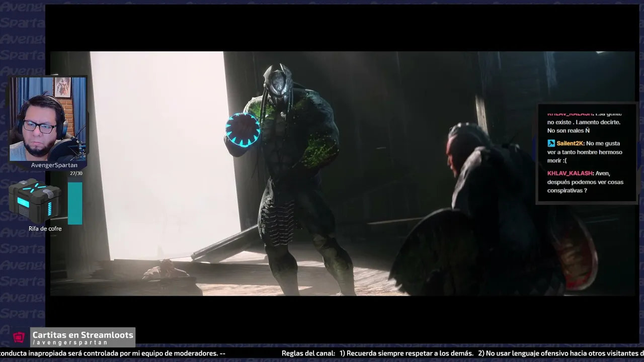Open the streamer webcam feed
This screenshot has width=644, height=362.
tap(48, 119)
